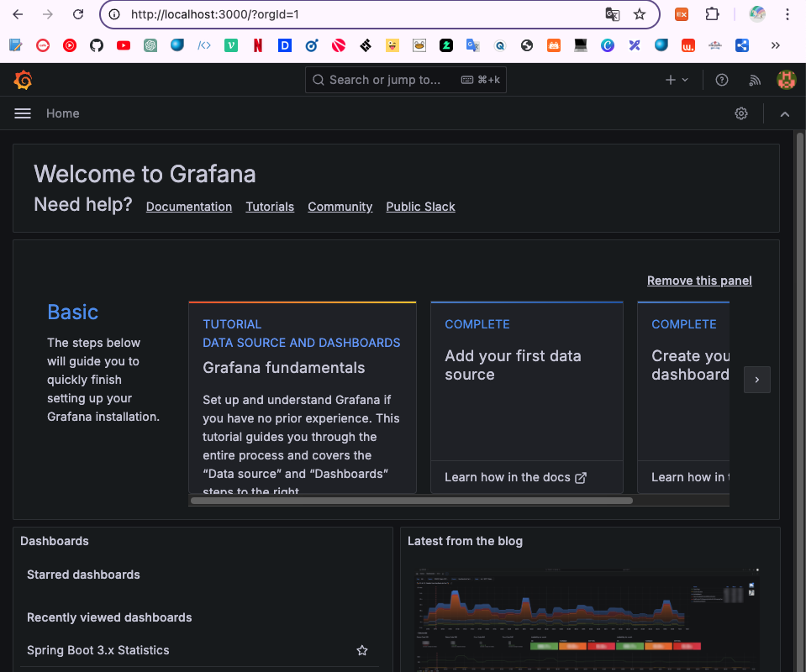Open the red YouTube Music bookmark

coord(70,45)
